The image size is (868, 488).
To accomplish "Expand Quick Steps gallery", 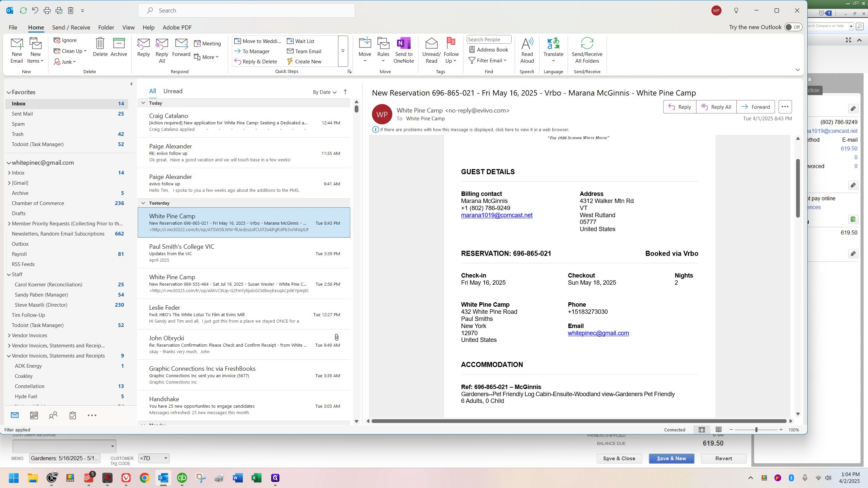I will (343, 51).
